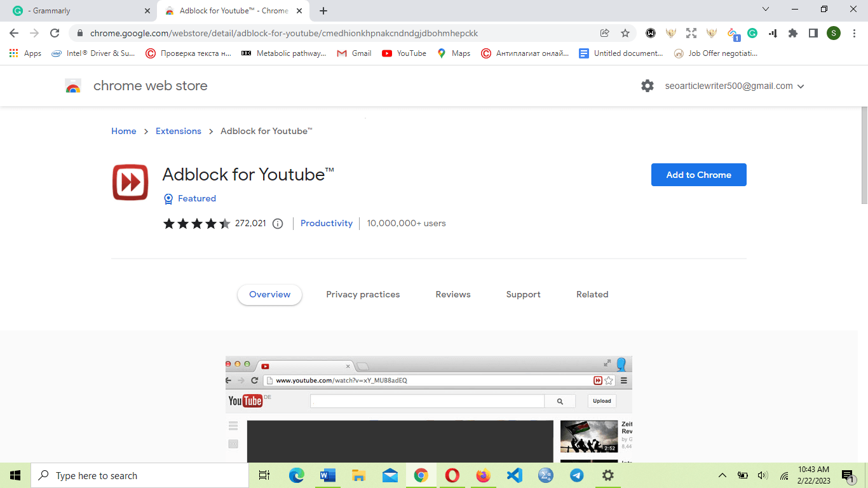Click the fullscreen arrows extension icon

691,33
